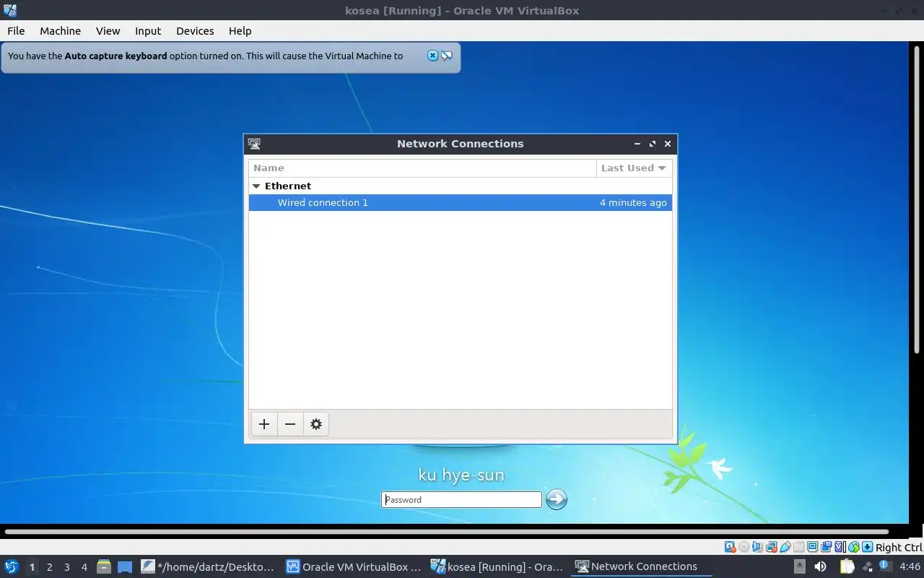
Task: Click update notifier tray icon
Action: tap(885, 566)
